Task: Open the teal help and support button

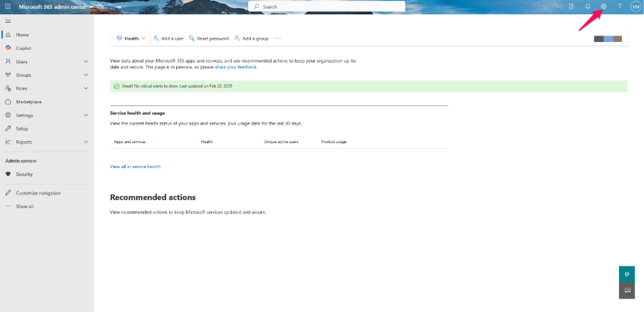Action: coord(627,274)
